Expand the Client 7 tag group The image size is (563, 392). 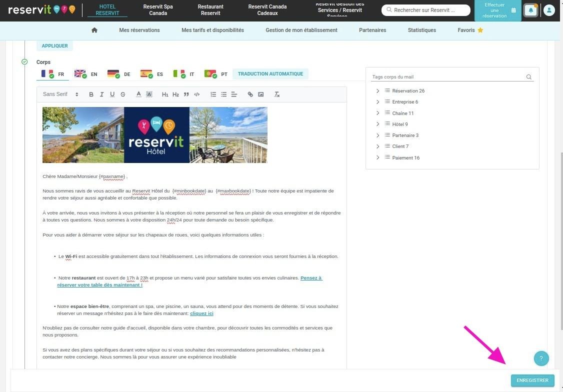[x=377, y=146]
